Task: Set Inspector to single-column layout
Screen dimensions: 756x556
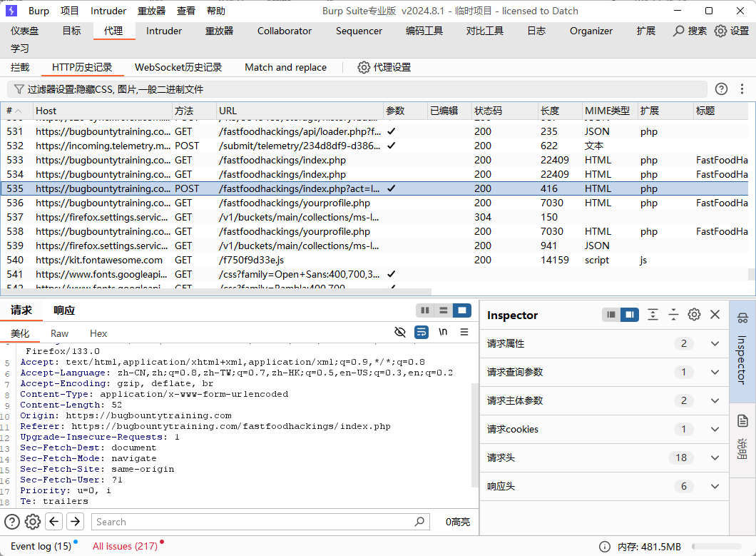Action: pos(611,315)
